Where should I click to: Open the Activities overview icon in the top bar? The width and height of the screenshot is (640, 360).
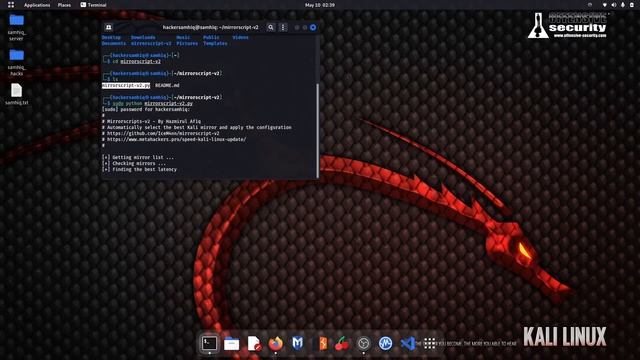point(11,5)
